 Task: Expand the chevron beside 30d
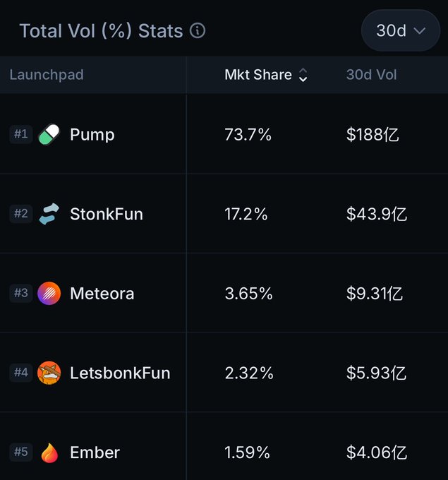420,30
